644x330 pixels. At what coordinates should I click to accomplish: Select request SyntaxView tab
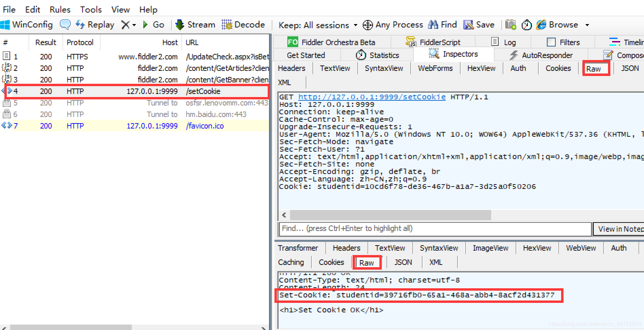coord(384,68)
